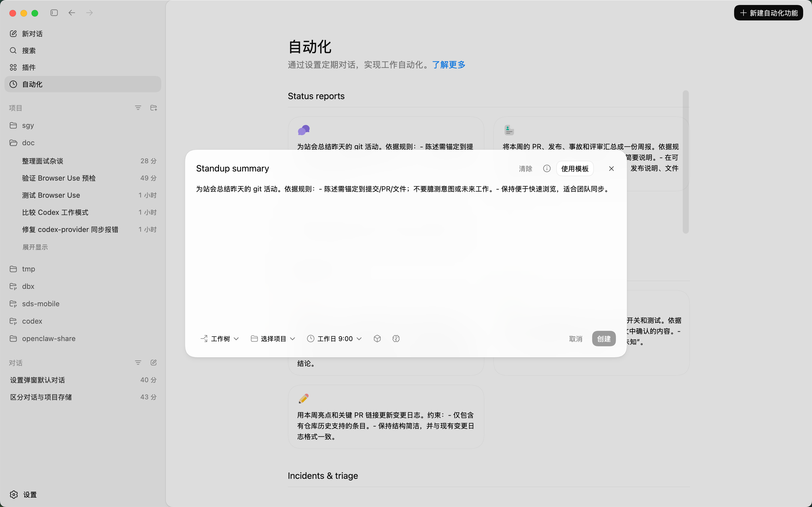The width and height of the screenshot is (812, 507).
Task: Click the new-project folder icon beside 项目
Action: [154, 108]
